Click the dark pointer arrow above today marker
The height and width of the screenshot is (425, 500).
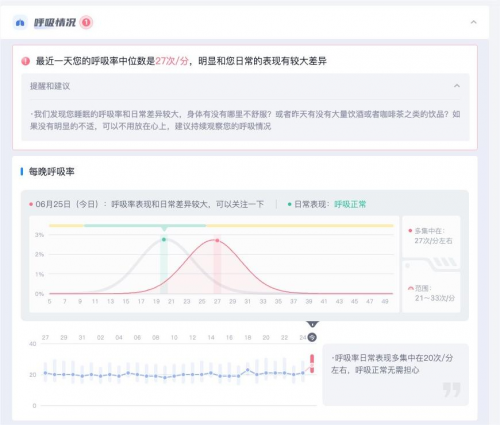[312, 324]
